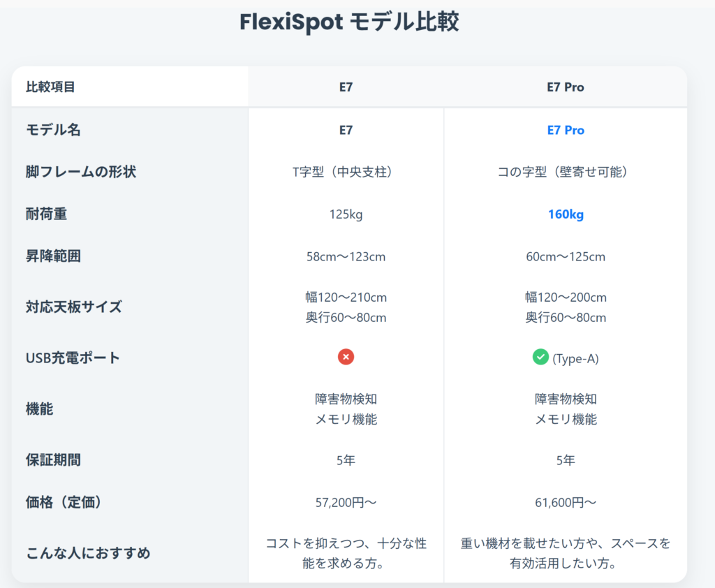The height and width of the screenshot is (588, 715).
Task: Click the blue E7 Pro model name
Action: click(566, 130)
